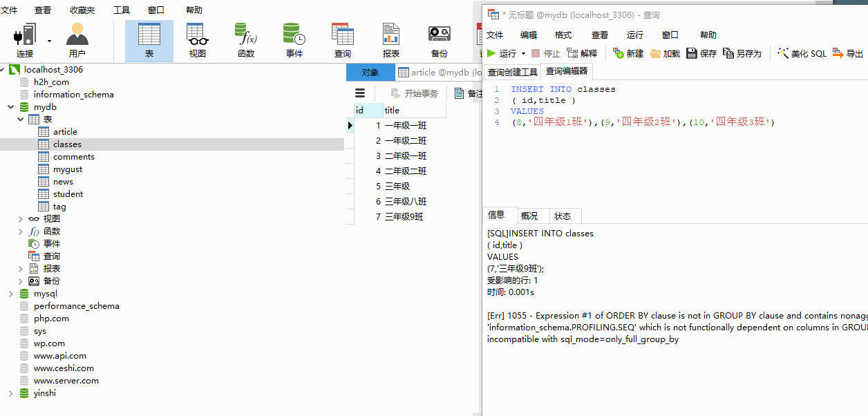Expand the 备份 node in tree

21,281
